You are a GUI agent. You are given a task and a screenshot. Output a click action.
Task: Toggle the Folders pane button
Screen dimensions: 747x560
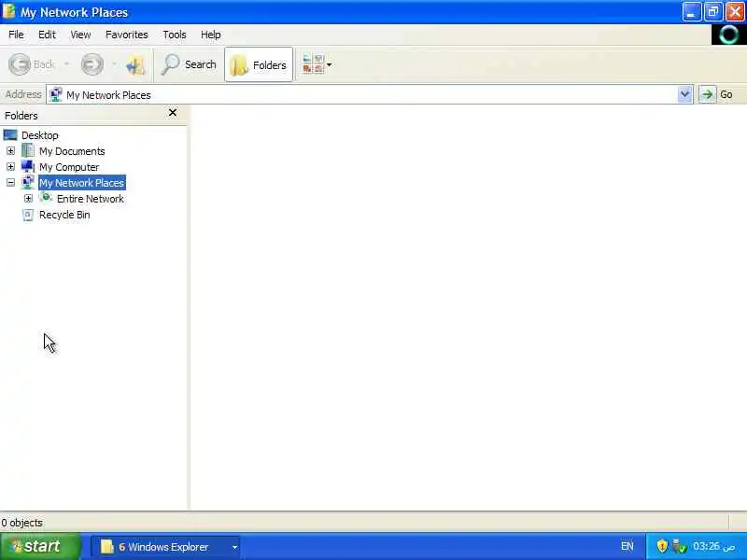[x=259, y=64]
